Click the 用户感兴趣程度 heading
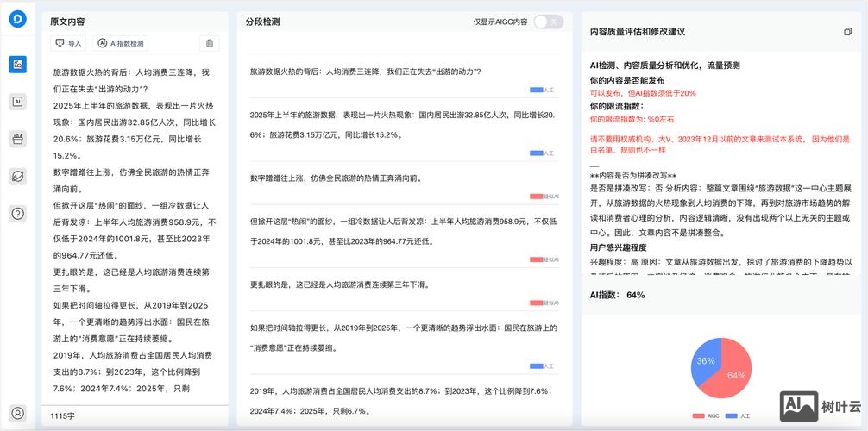This screenshot has height=431, width=868. (619, 247)
